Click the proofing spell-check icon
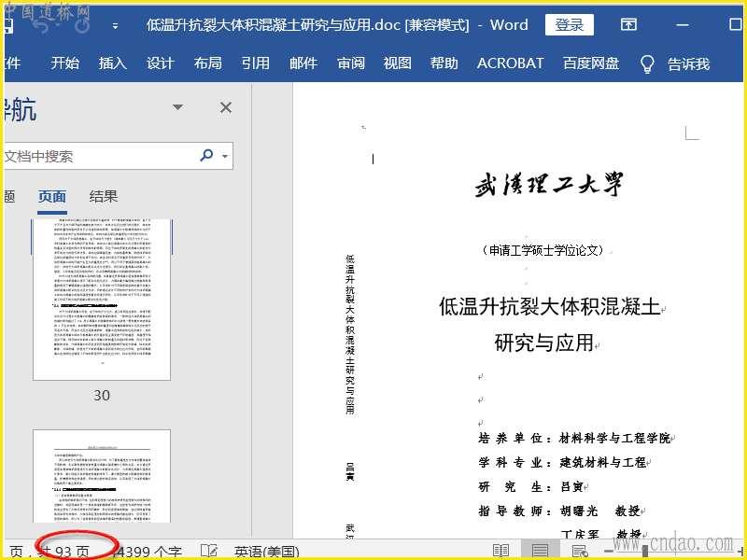Image resolution: width=747 pixels, height=560 pixels. (x=208, y=551)
